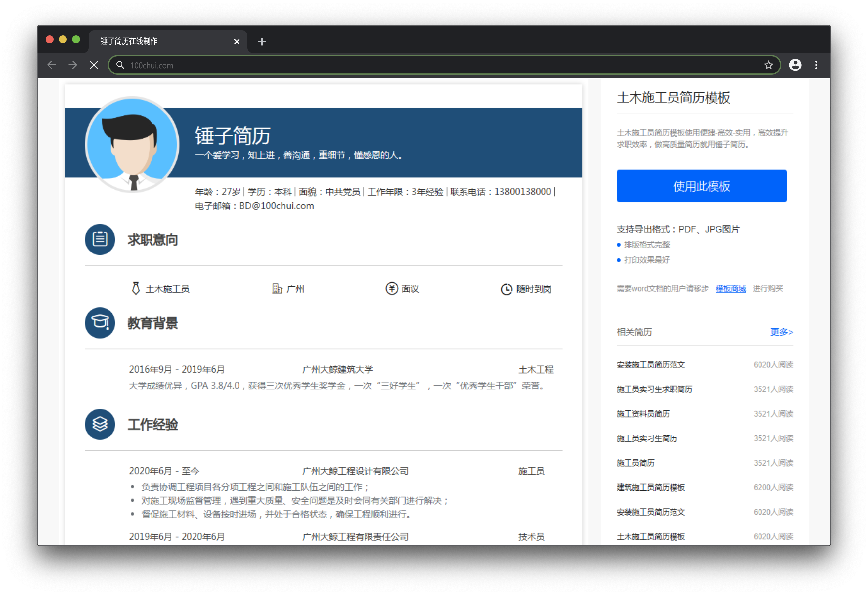
Task: Click the motto line under 锤子简历
Action: pyautogui.click(x=299, y=155)
